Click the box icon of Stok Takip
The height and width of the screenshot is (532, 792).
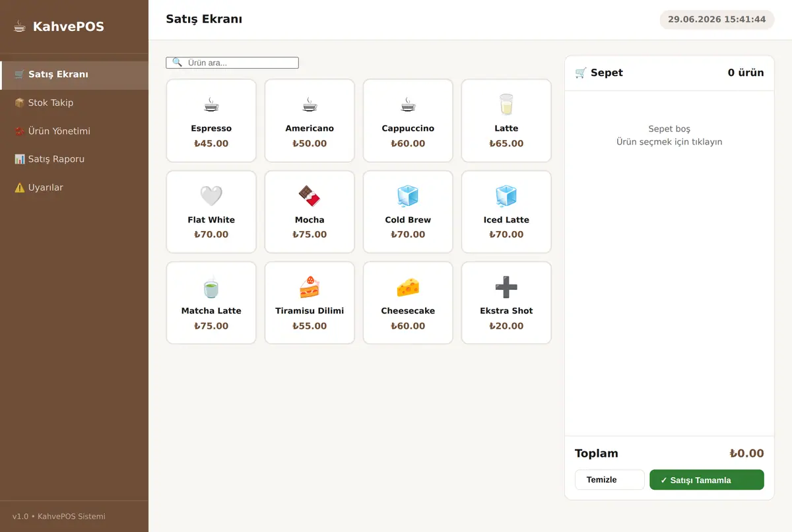pos(20,103)
